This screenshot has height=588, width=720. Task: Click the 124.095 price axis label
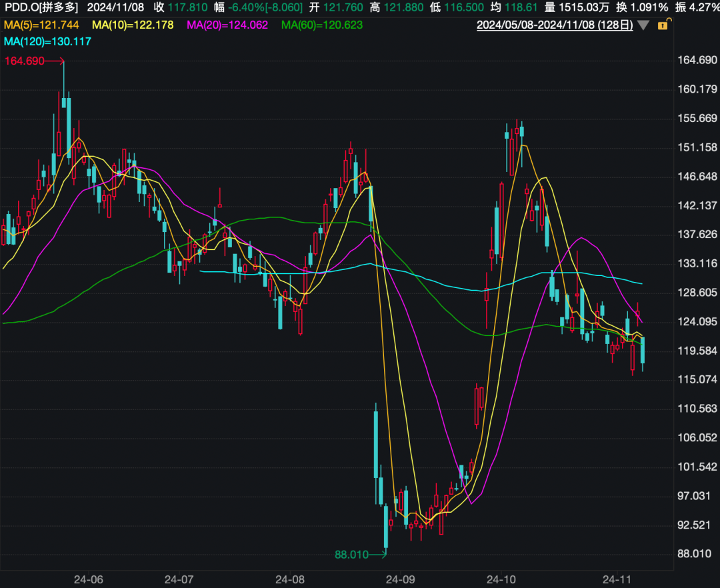tap(697, 321)
